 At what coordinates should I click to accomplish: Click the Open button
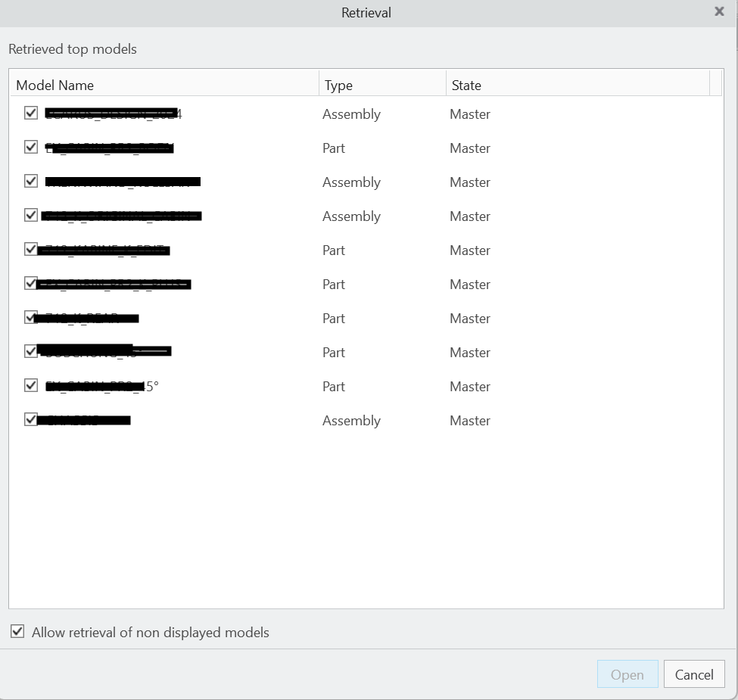pyautogui.click(x=627, y=674)
